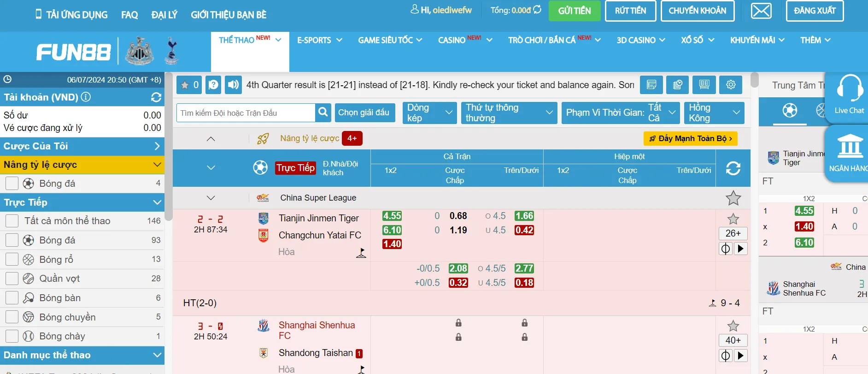Open the Hồng Kông odds dropdown
868x374 pixels.
(714, 113)
